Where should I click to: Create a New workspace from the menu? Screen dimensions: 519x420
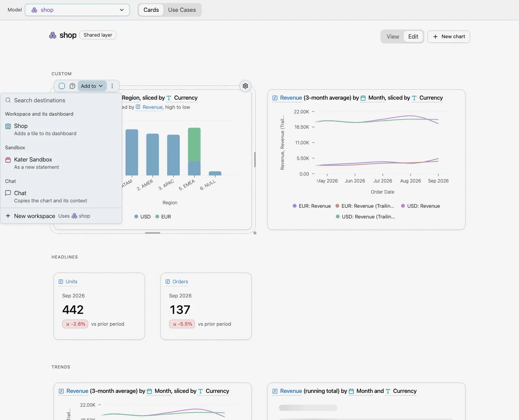[61, 216]
